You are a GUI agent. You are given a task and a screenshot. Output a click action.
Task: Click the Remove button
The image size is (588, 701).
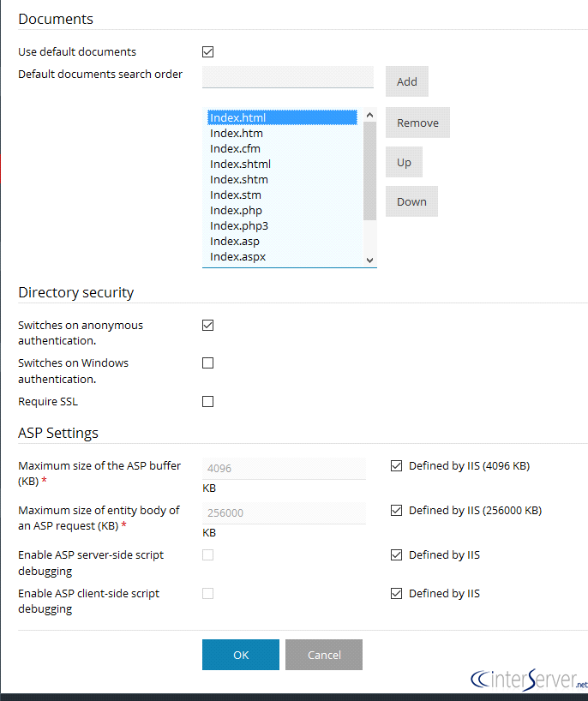coord(417,123)
